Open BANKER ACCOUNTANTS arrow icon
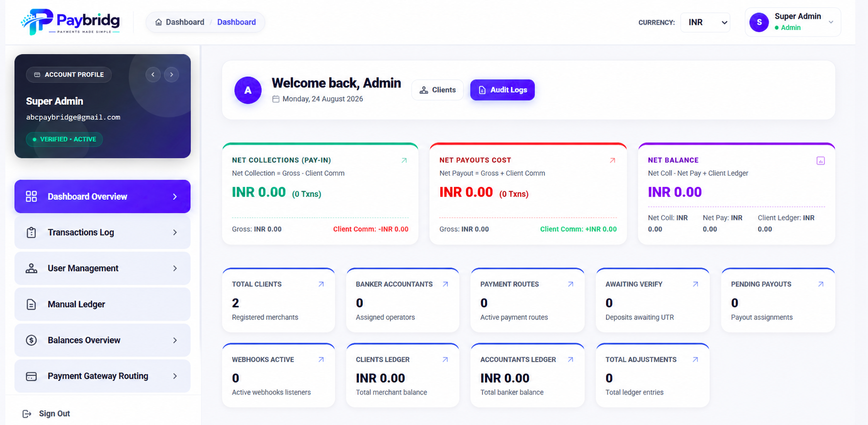Viewport: 868px width, 425px height. pyautogui.click(x=445, y=284)
